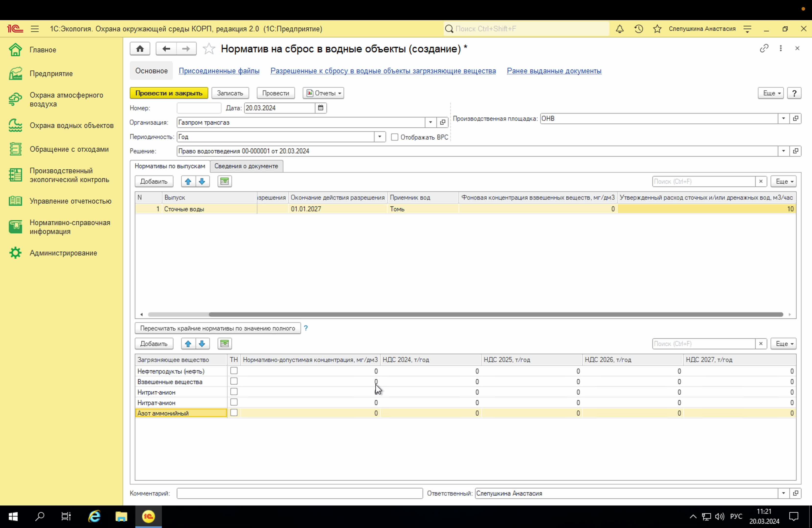Open the Еще menu above pollutants table

[x=783, y=344]
